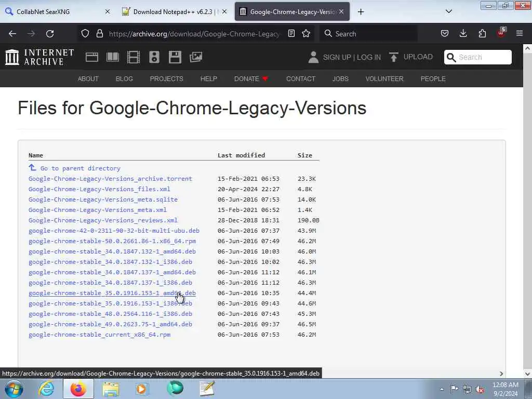Download google-chrome-stable_49.0.2623.75-1_amd64.deb
Screen dimensions: 532x399
click(x=110, y=324)
